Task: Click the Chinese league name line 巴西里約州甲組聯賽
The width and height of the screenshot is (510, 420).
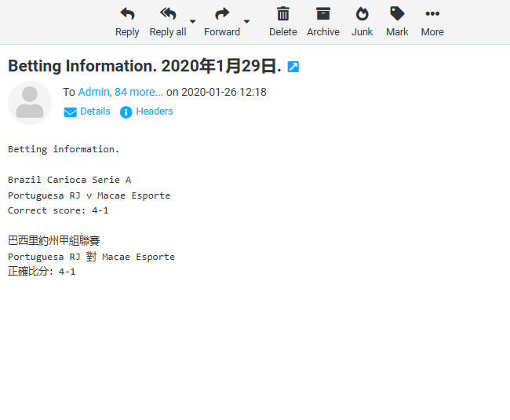Action: [x=54, y=240]
